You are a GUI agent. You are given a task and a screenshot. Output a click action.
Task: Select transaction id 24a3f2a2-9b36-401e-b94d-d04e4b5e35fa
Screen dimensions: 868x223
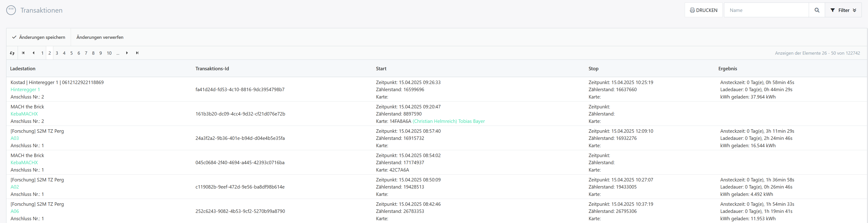point(240,138)
